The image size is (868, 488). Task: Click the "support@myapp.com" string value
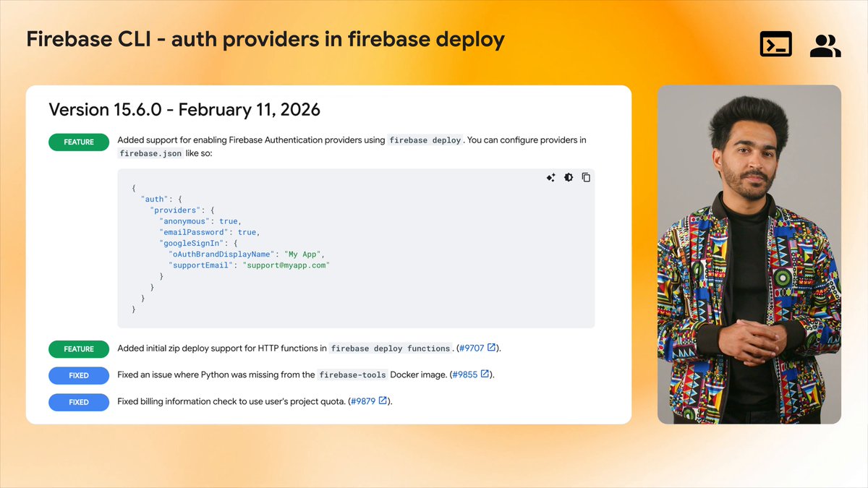pyautogui.click(x=286, y=265)
